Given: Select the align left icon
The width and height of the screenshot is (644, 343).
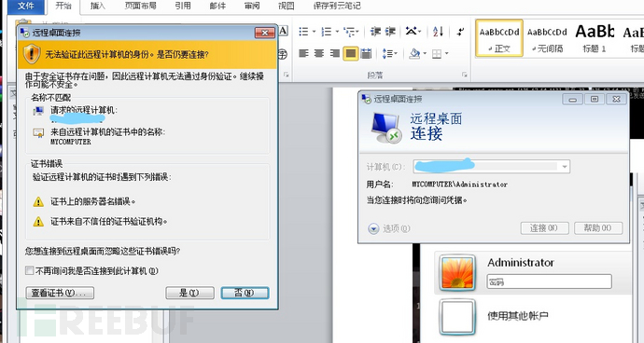Looking at the screenshot, I should tap(304, 53).
